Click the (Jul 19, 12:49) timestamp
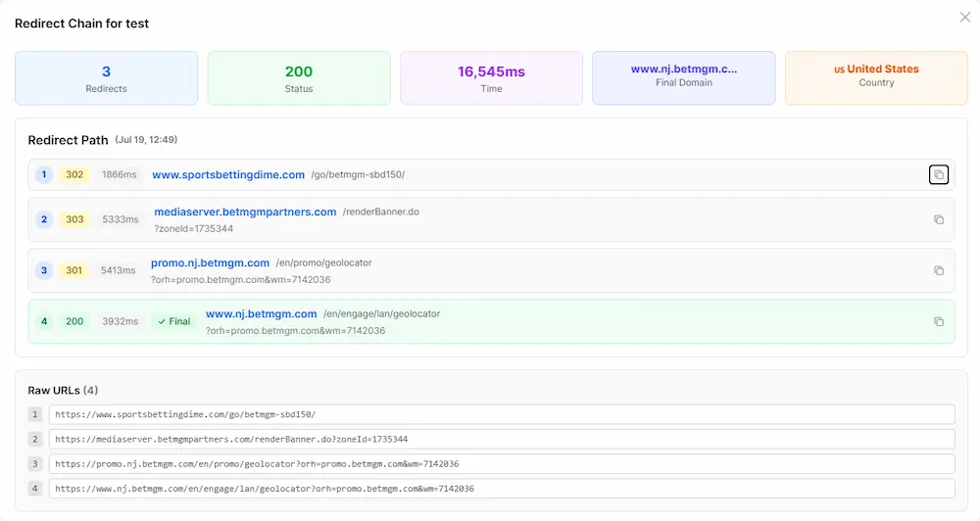The height and width of the screenshot is (521, 980). 146,140
